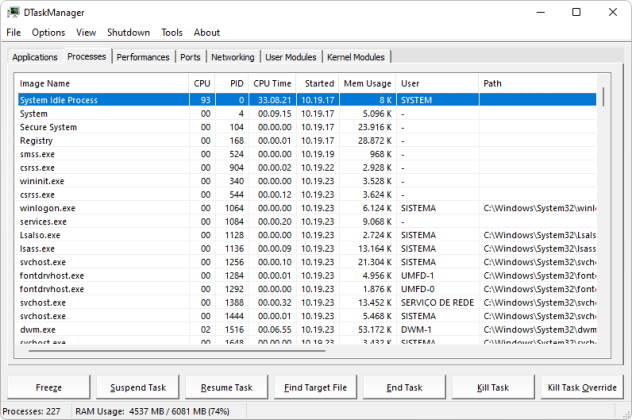Select the lsass.exe process row
Screen dimensions: 632x420
coord(307,249)
